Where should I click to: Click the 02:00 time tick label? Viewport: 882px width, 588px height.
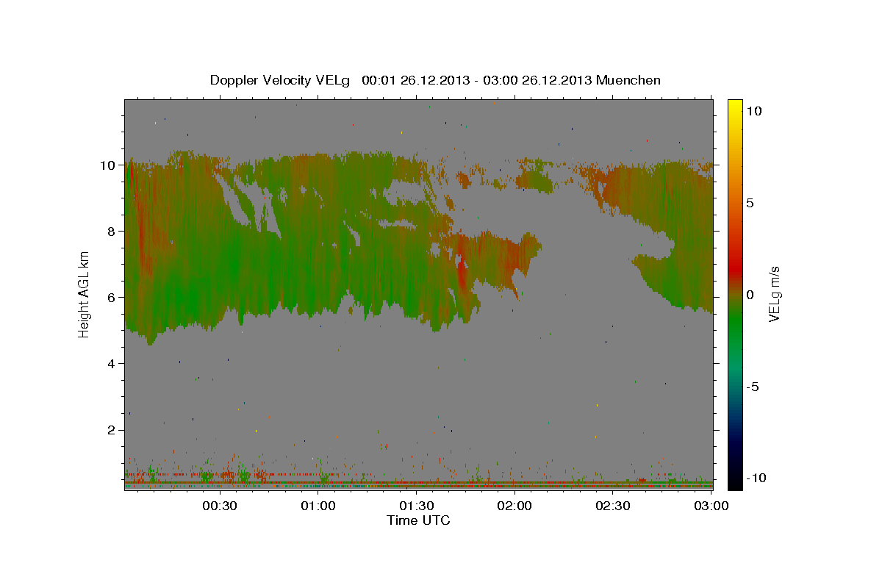(x=514, y=506)
